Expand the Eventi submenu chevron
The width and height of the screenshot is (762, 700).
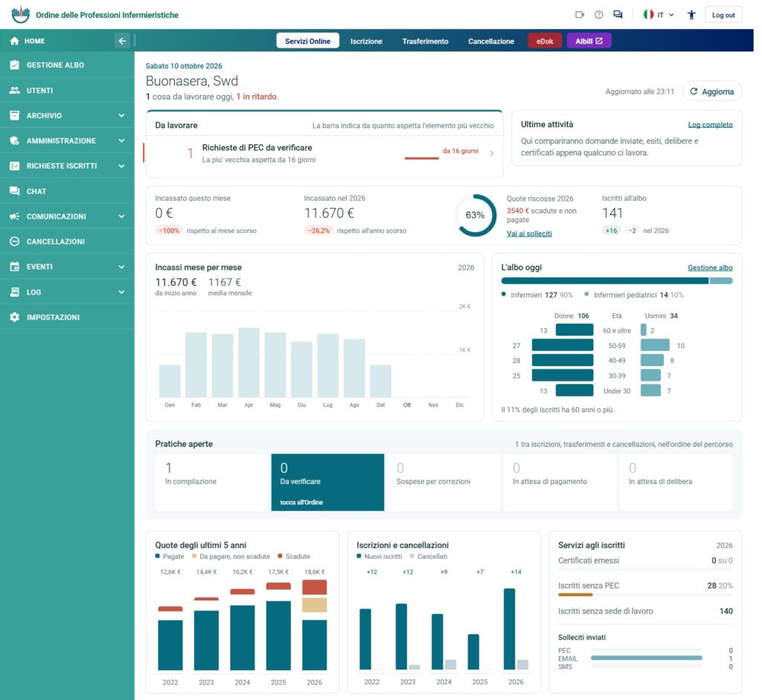tap(121, 267)
